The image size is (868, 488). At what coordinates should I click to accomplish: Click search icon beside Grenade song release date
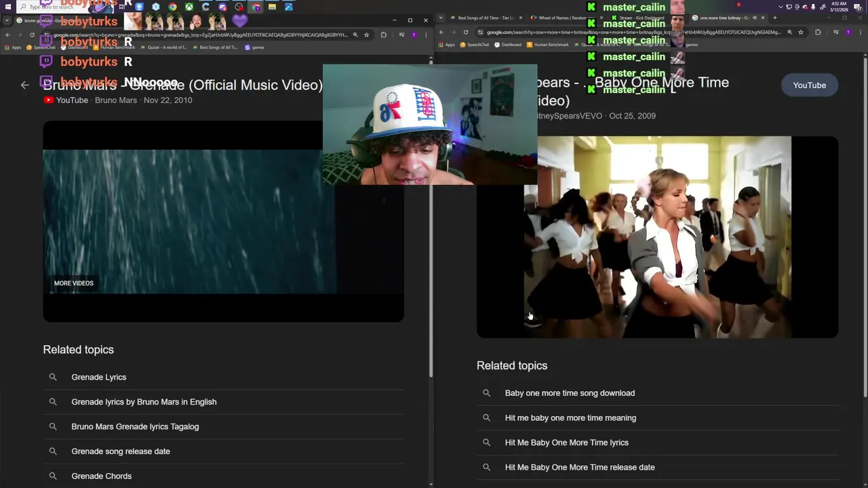coord(53,451)
